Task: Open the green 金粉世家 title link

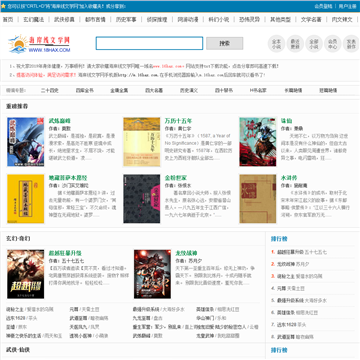Action: pos(176,178)
